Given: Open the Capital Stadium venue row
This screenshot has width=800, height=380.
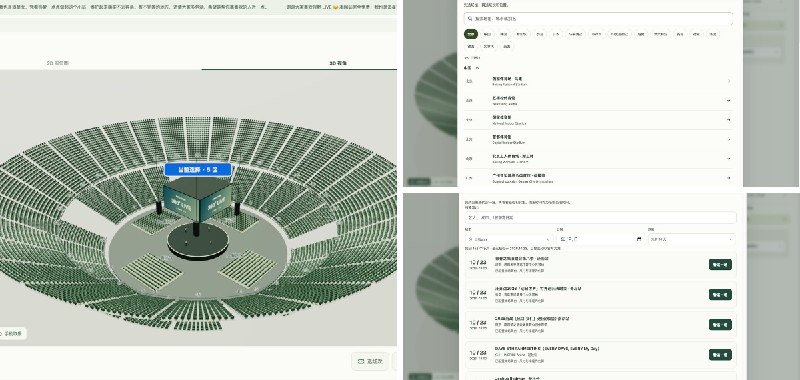Looking at the screenshot, I should click(x=598, y=139).
